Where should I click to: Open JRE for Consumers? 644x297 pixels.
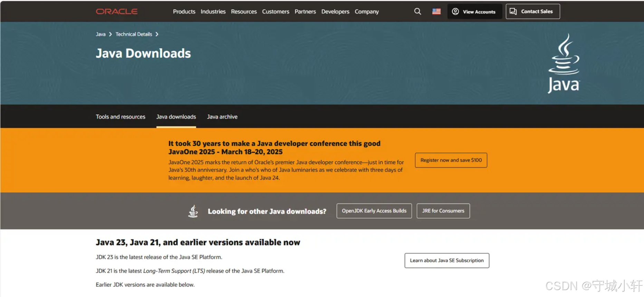pyautogui.click(x=443, y=211)
